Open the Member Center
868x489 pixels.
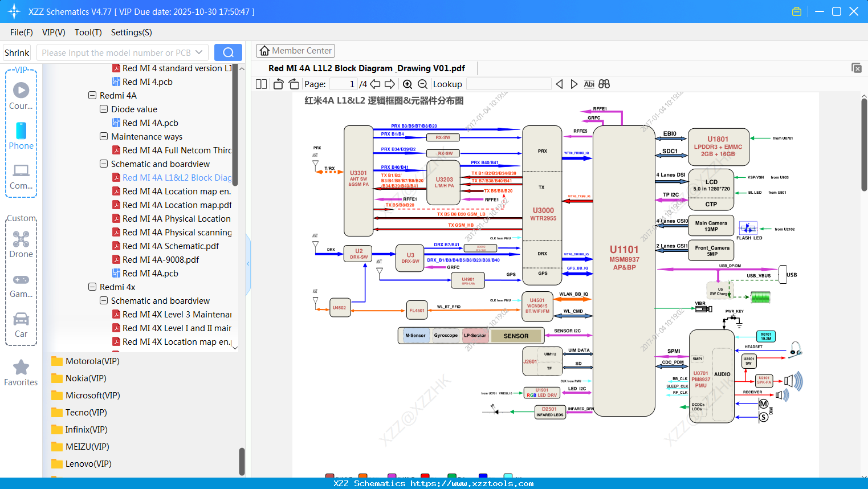(295, 51)
